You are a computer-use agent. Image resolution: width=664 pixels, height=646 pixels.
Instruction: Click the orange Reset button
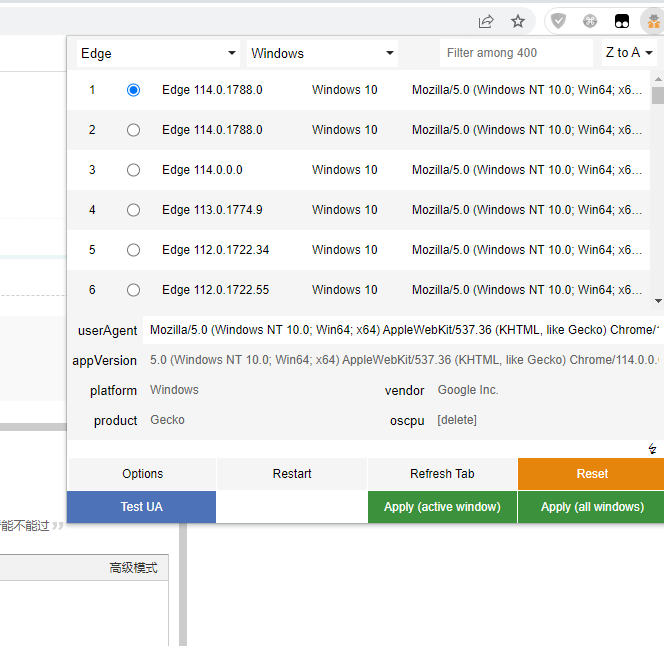point(592,474)
